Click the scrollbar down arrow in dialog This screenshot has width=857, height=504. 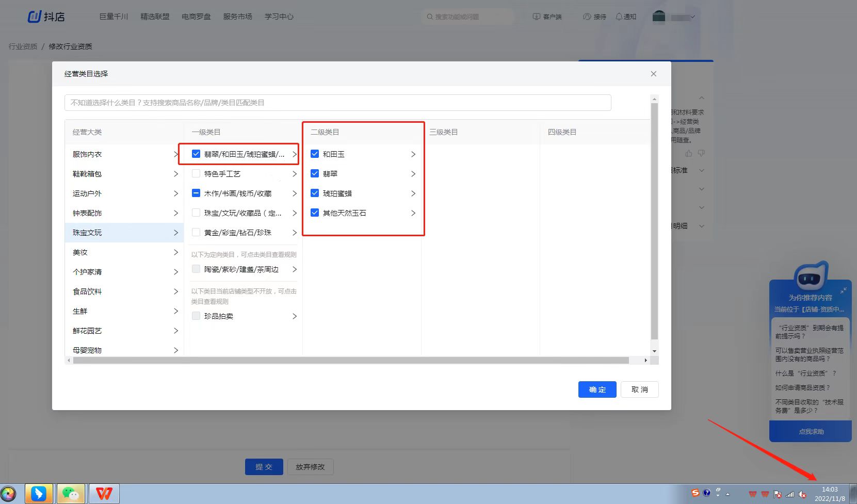[x=654, y=351]
